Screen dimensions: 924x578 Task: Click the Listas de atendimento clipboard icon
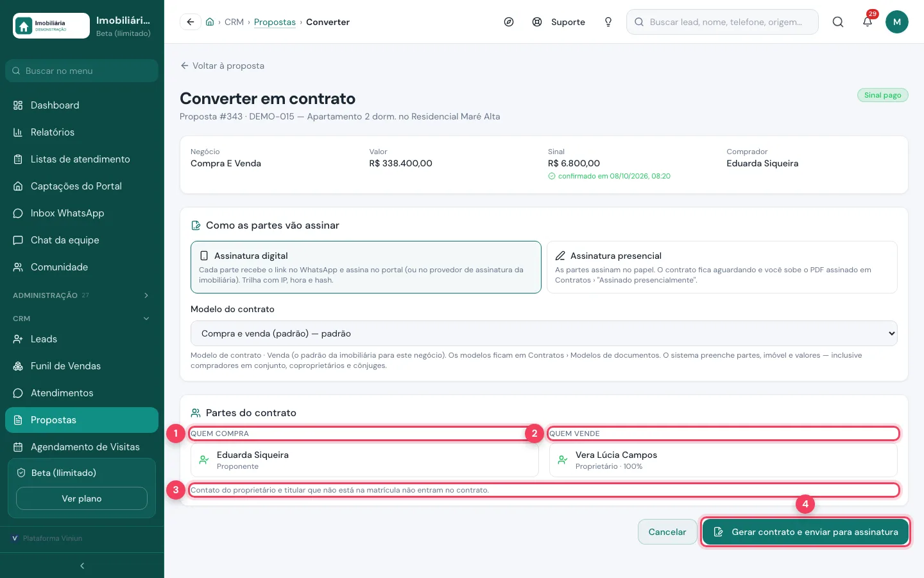(18, 159)
